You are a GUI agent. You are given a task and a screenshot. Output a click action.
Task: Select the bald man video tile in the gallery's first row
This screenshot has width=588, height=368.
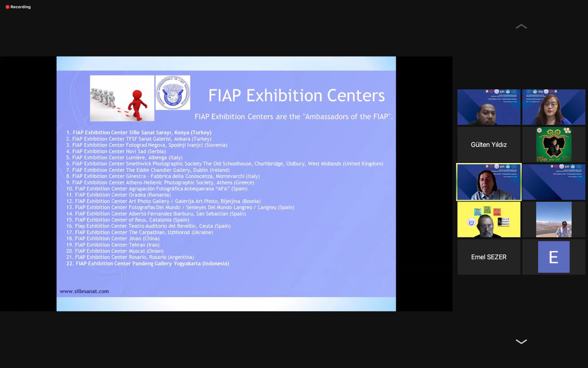click(489, 107)
